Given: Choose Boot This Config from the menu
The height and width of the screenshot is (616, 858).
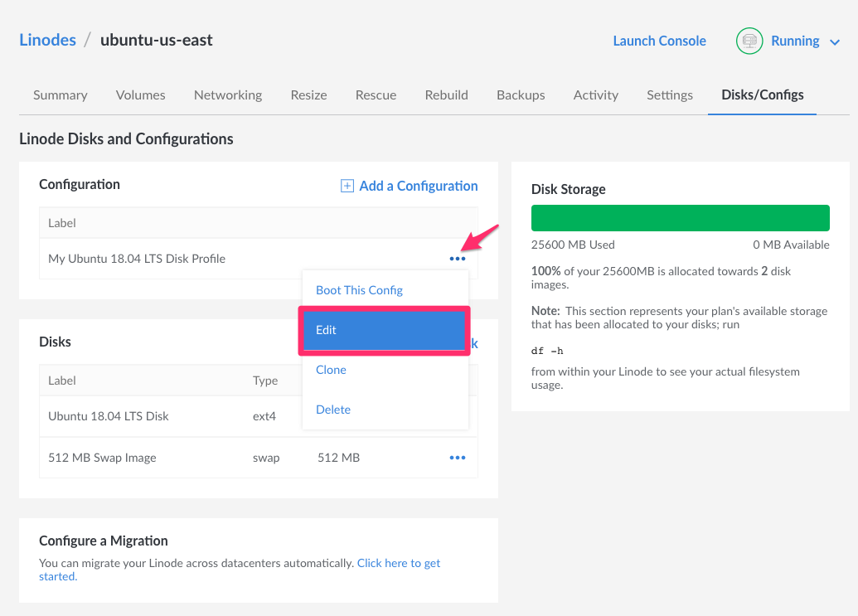Looking at the screenshot, I should (359, 290).
